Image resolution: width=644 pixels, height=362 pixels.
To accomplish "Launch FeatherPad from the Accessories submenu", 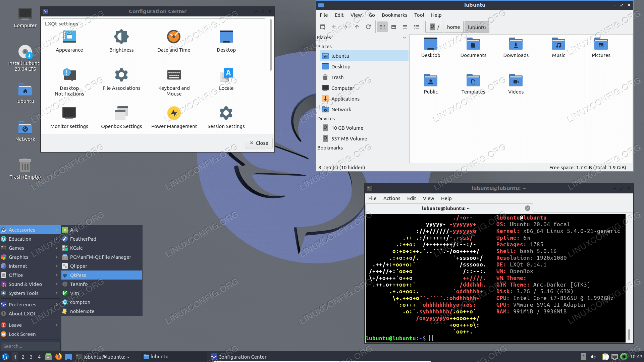I will click(x=102, y=239).
